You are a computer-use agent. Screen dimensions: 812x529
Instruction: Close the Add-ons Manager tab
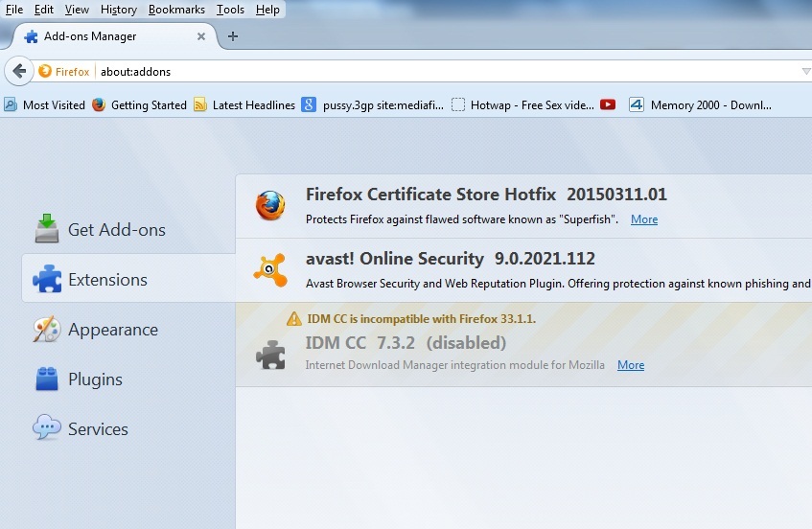[201, 36]
